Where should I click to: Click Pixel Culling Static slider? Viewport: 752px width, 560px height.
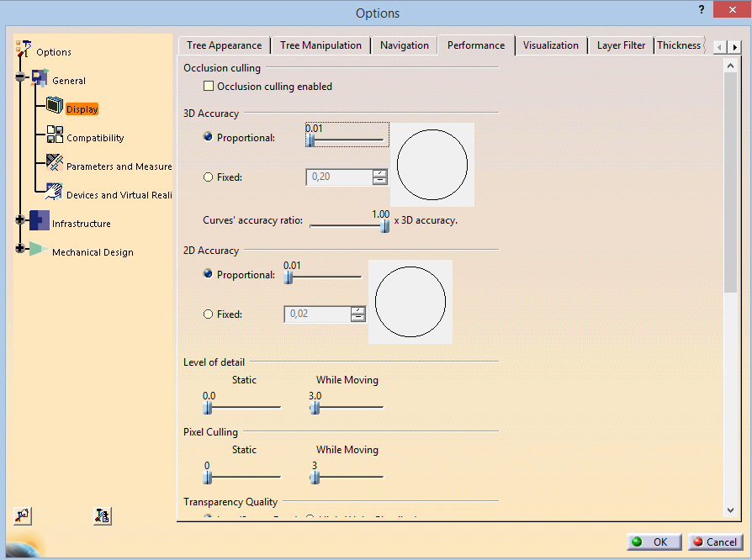pyautogui.click(x=241, y=477)
